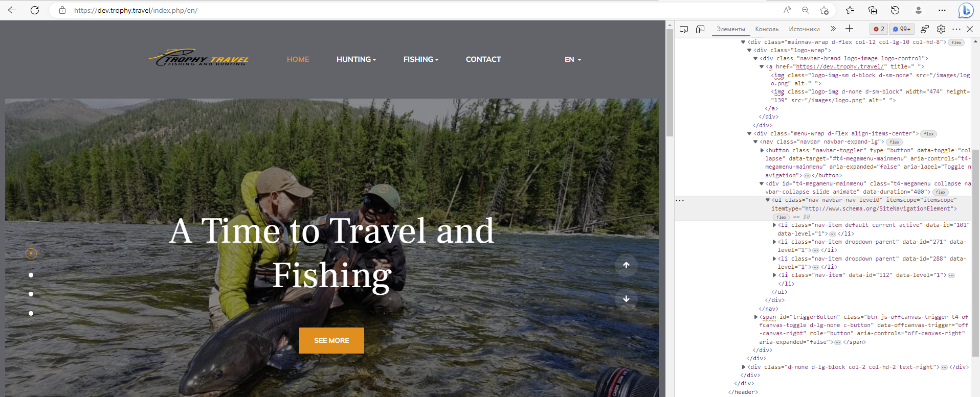Open the CONTACT page link

pyautogui.click(x=483, y=59)
